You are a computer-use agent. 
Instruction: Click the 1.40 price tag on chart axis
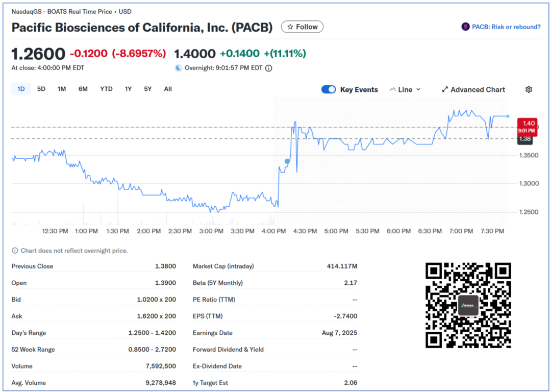coord(527,127)
